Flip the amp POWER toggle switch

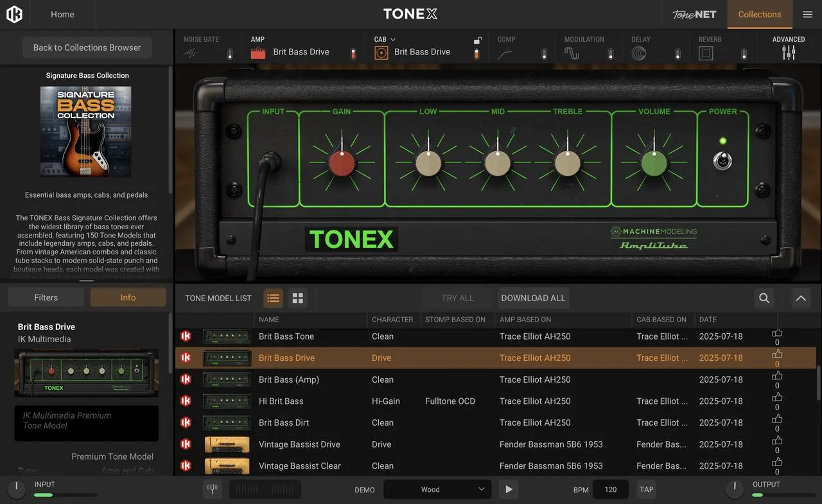[x=722, y=161]
